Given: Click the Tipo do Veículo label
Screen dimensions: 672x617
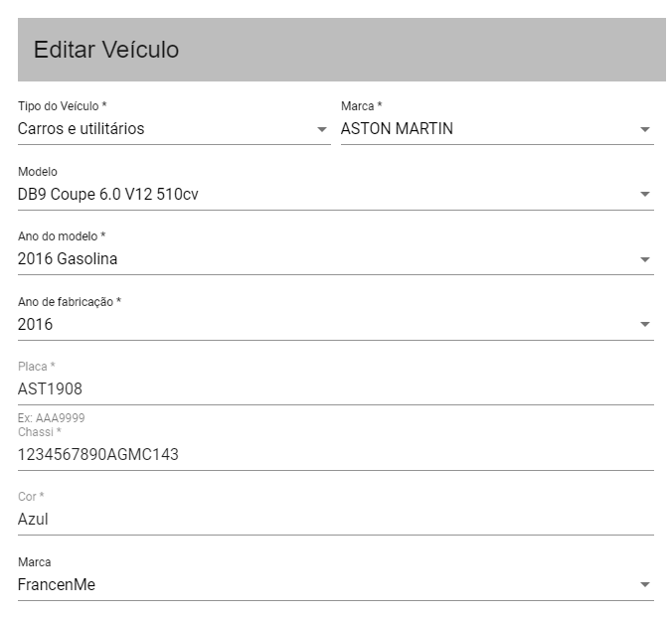Looking at the screenshot, I should [x=63, y=106].
